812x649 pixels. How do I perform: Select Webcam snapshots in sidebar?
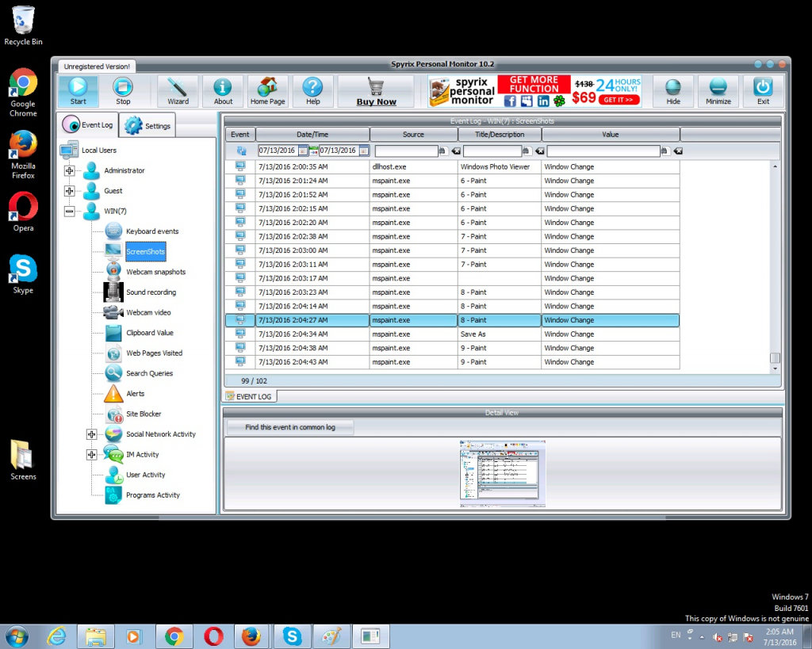pos(155,272)
